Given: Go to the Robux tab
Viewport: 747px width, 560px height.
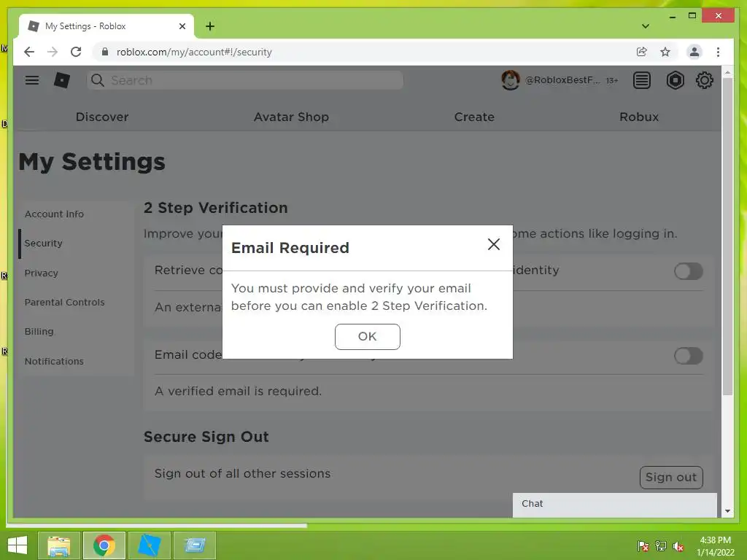Looking at the screenshot, I should tap(639, 117).
